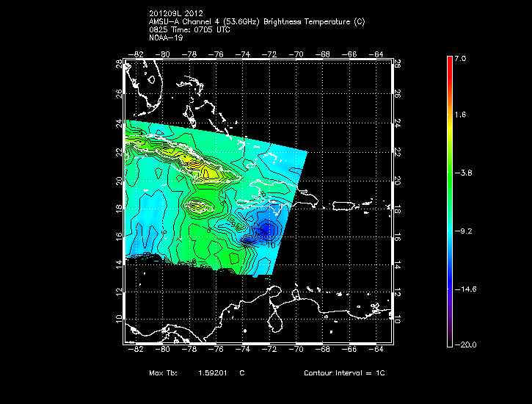Click the '24' latitude label on left axis
The width and height of the screenshot is (532, 404).
pyautogui.click(x=119, y=123)
